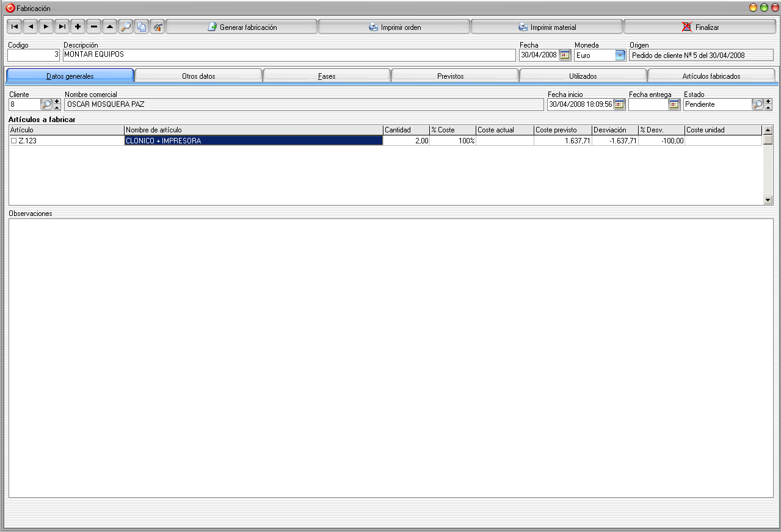Viewport: 781px width, 532px height.
Task: Click the Finalizar button
Action: [x=700, y=27]
